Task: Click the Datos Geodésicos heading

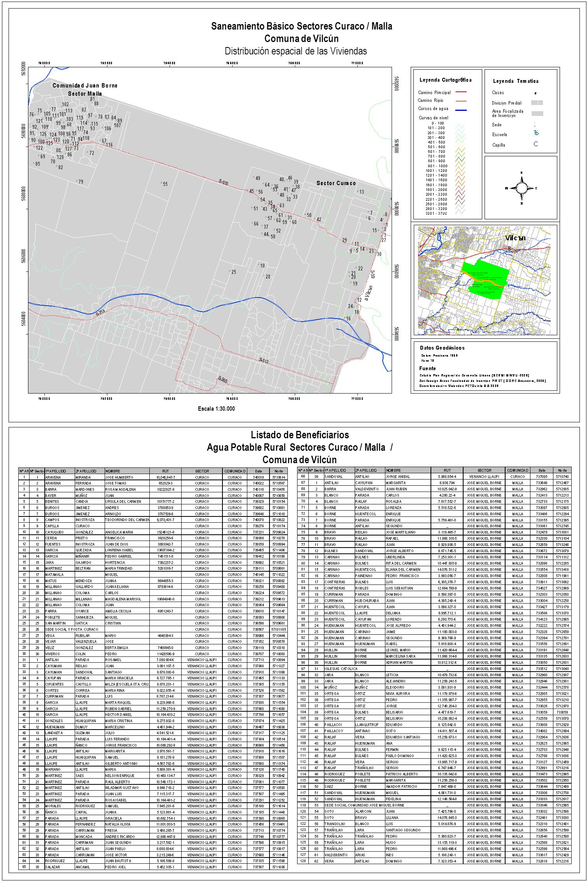Action: pyautogui.click(x=442, y=348)
